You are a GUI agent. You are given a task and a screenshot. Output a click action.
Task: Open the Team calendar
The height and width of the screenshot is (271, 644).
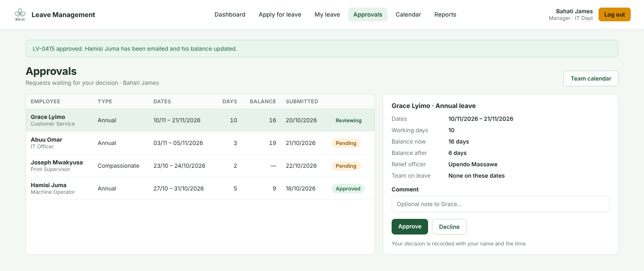coord(590,79)
